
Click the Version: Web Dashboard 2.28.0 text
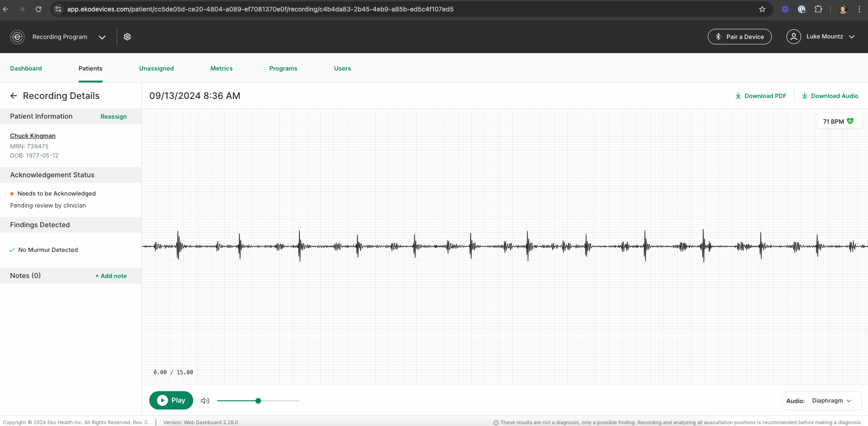201,422
